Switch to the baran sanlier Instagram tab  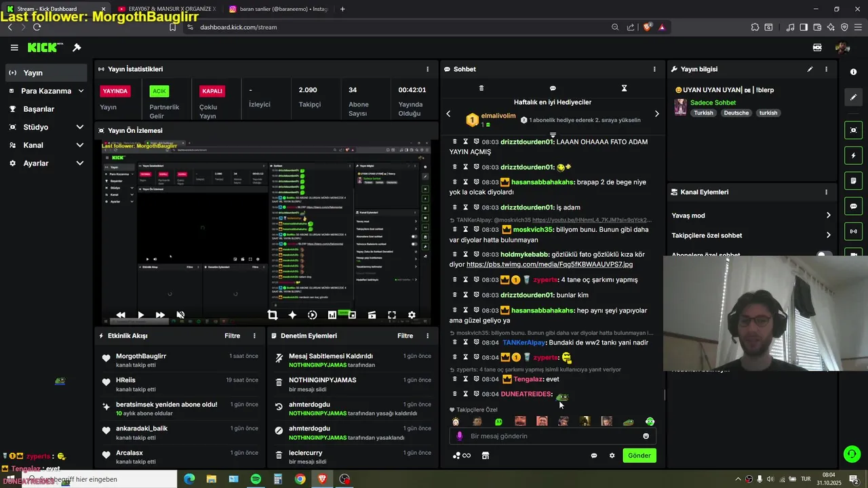279,9
